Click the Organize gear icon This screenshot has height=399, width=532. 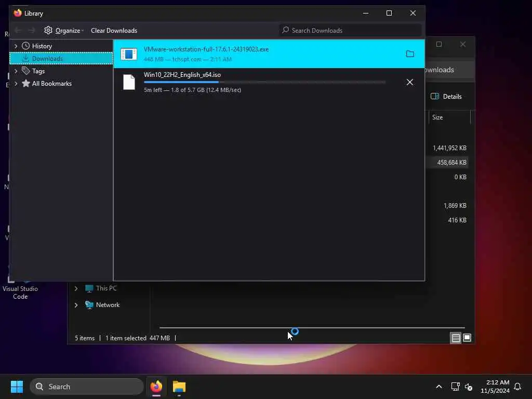48,30
